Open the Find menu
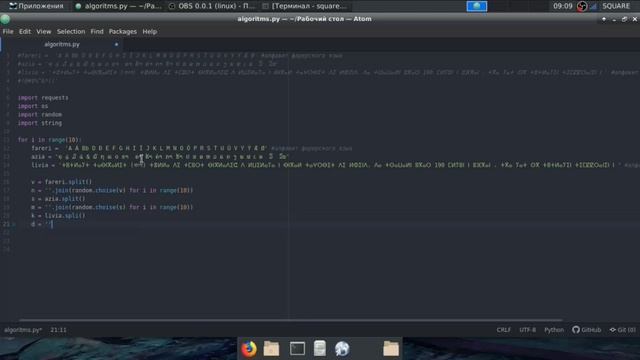The height and width of the screenshot is (360, 640). coord(97,31)
